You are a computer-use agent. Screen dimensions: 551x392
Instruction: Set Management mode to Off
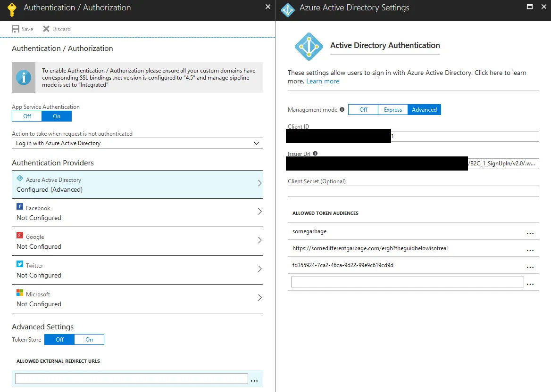pos(363,109)
